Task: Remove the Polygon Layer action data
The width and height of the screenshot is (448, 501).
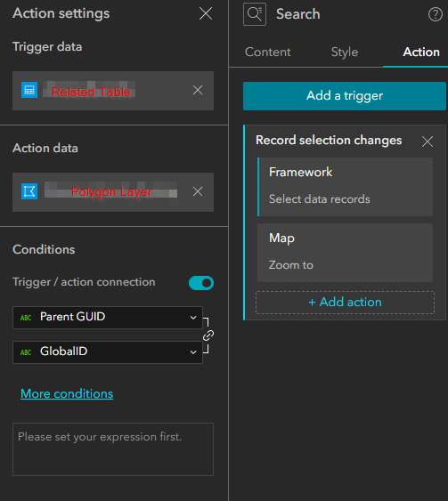Action: point(198,191)
